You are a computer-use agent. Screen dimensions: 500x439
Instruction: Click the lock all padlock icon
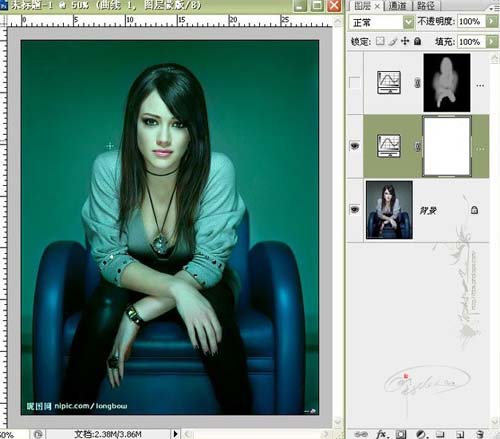[x=417, y=41]
